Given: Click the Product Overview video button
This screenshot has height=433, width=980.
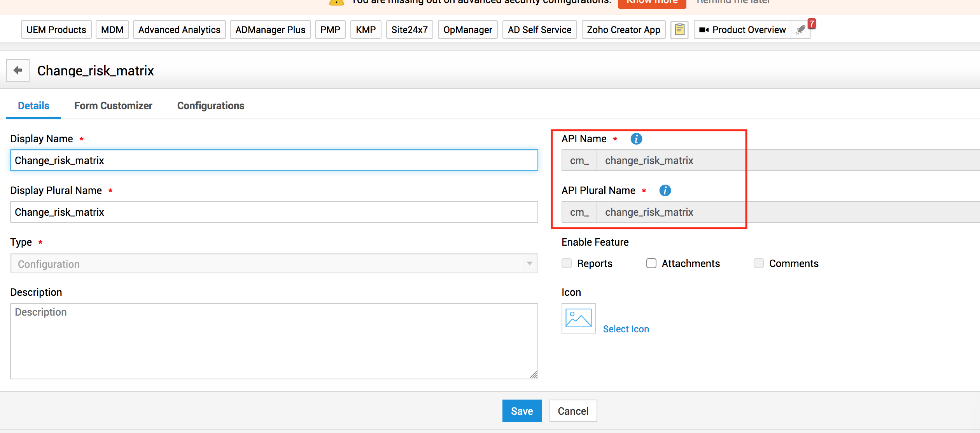Looking at the screenshot, I should pyautogui.click(x=742, y=30).
